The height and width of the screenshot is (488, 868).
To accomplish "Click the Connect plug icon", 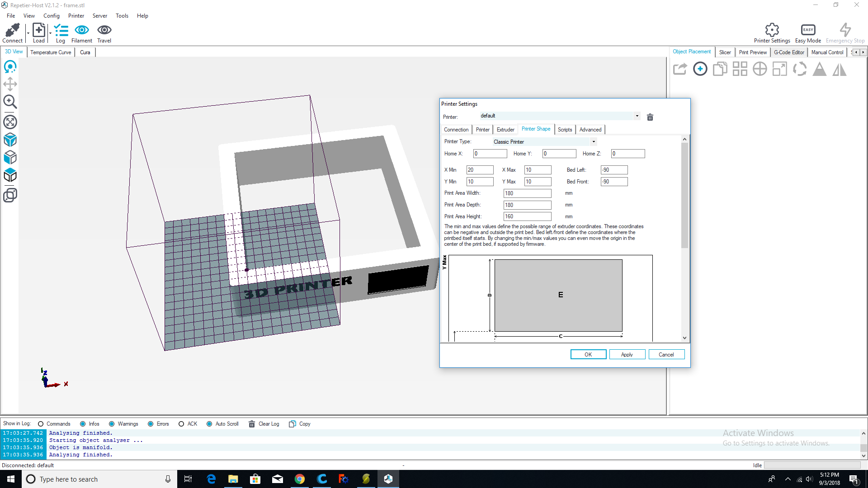I will (12, 30).
